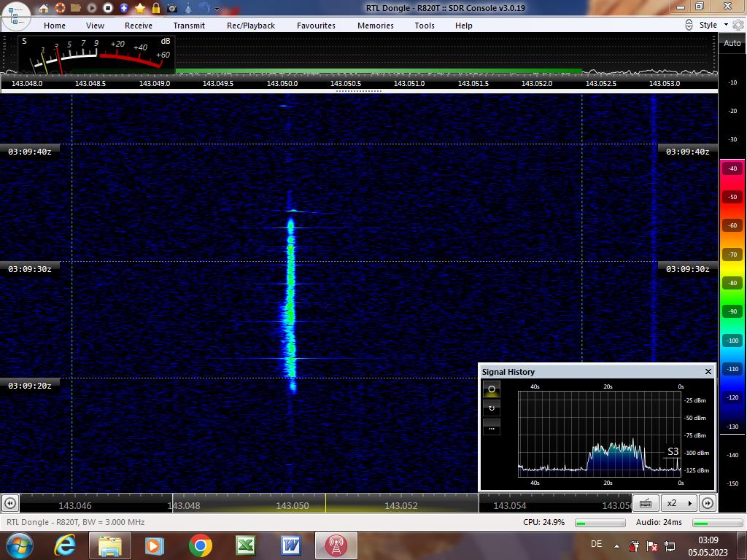The width and height of the screenshot is (747, 560).
Task: Open the Memories ribbon tab
Action: (x=376, y=26)
